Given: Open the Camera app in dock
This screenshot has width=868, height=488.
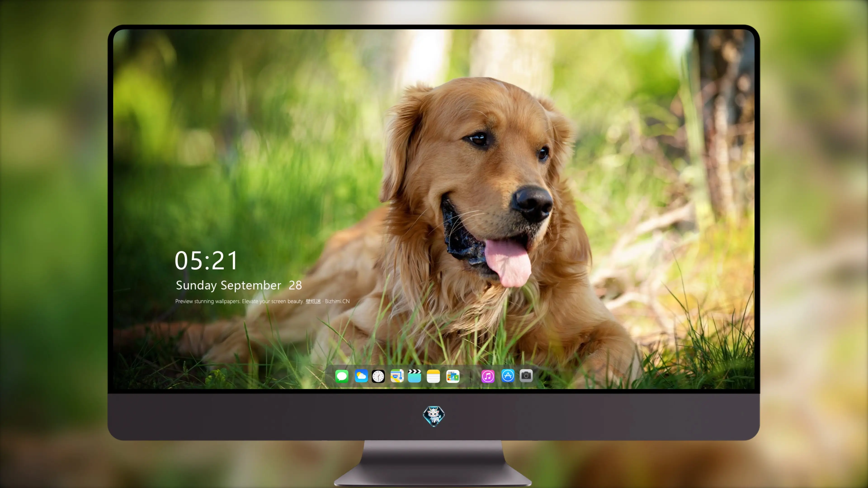Looking at the screenshot, I should (526, 375).
